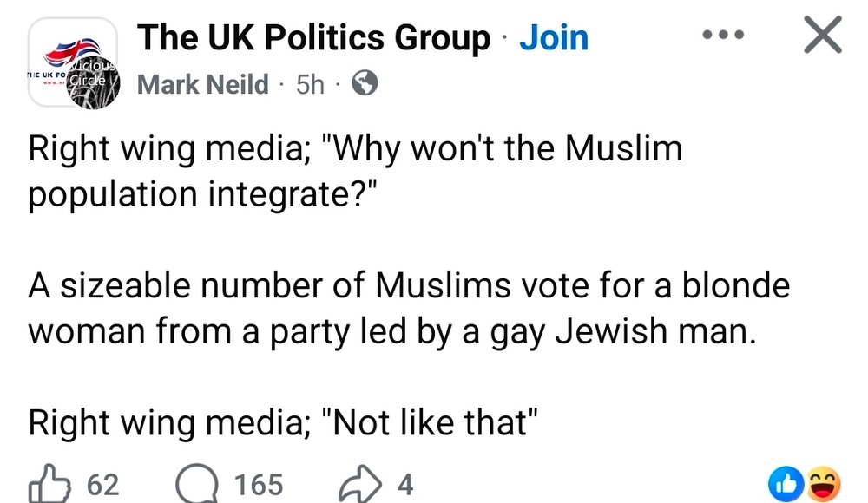The width and height of the screenshot is (868, 503).
Task: View the 62 likes count
Action: (x=103, y=484)
